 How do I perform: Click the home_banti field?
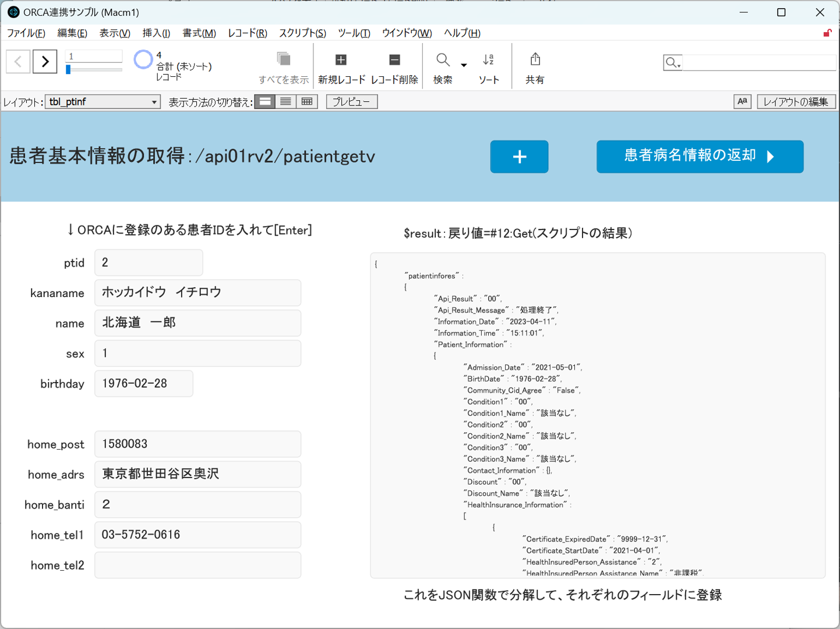click(198, 504)
